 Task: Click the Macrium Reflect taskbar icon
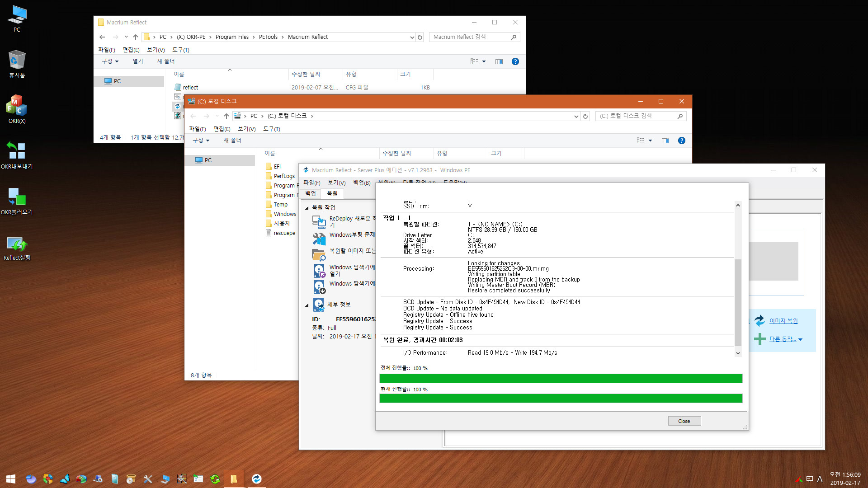256,479
